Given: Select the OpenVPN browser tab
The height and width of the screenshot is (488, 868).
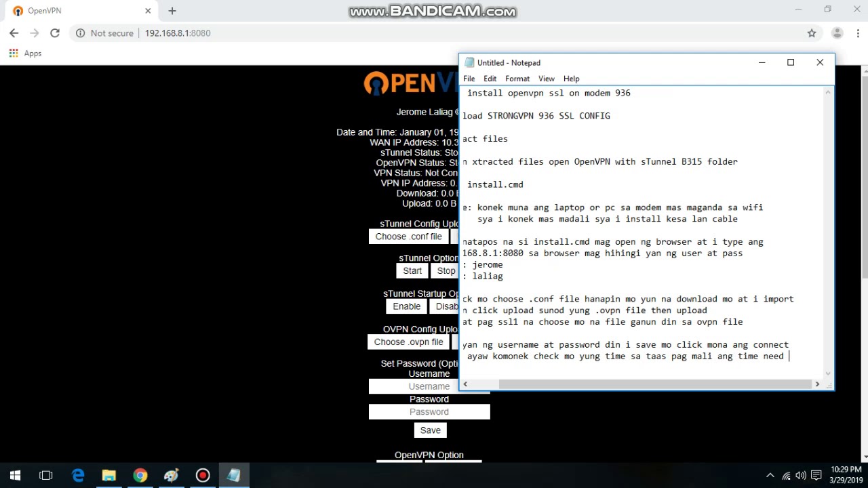Looking at the screenshot, I should (81, 11).
